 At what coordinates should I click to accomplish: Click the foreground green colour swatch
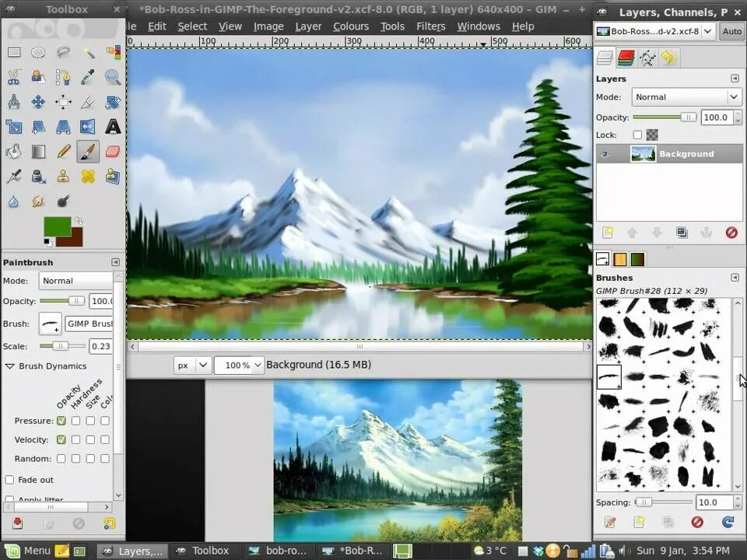57,226
